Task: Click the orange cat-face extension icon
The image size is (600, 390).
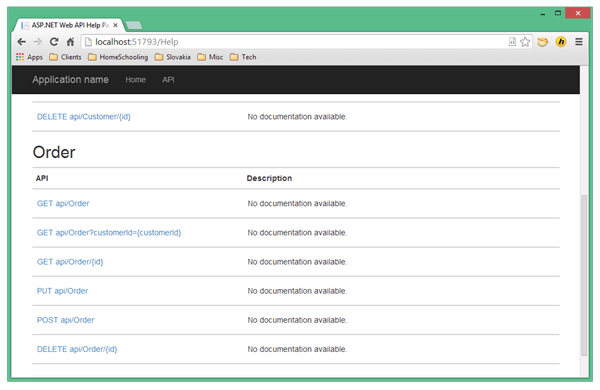Action: click(543, 42)
